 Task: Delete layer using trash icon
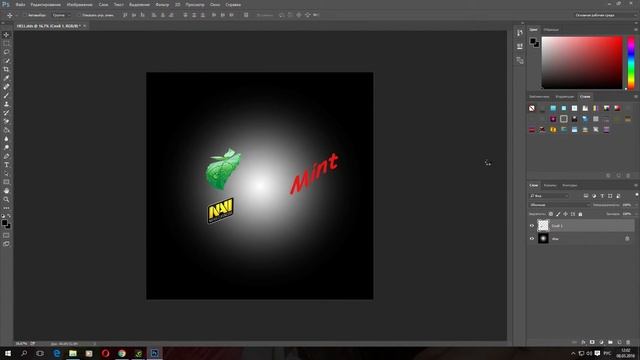click(628, 342)
